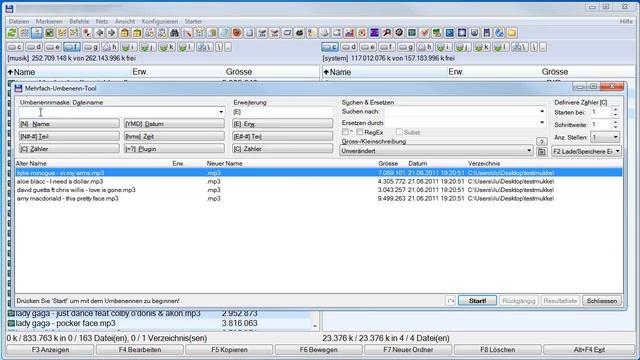The height and width of the screenshot is (360, 640).
Task: Open the Suchen nach dropdown arrow
Action: [x=542, y=111]
